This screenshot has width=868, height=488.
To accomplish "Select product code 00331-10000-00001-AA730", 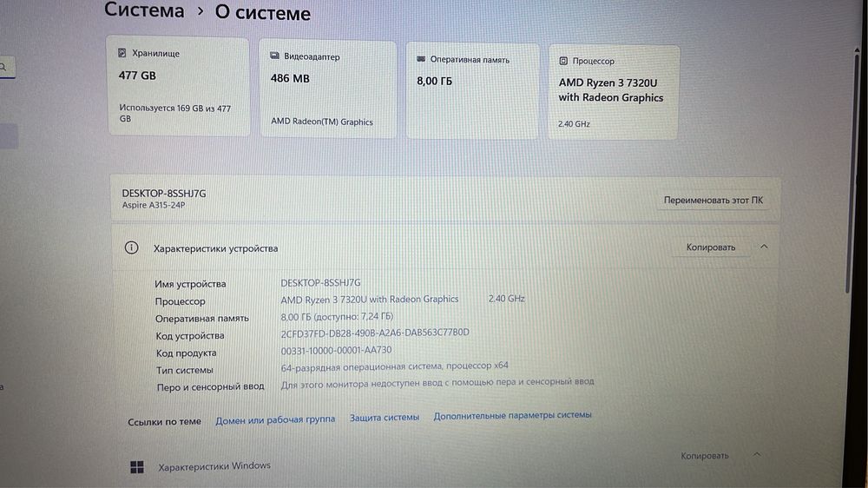I will tap(336, 350).
